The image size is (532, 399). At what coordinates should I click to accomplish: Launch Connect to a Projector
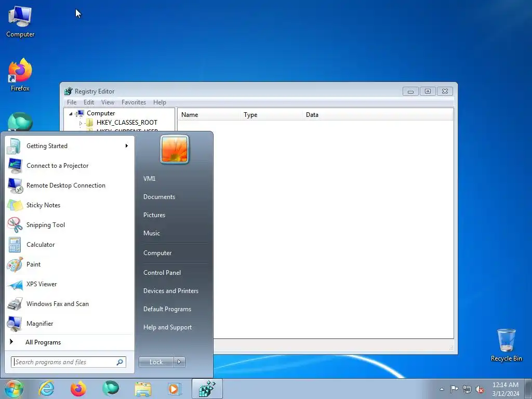click(69, 166)
